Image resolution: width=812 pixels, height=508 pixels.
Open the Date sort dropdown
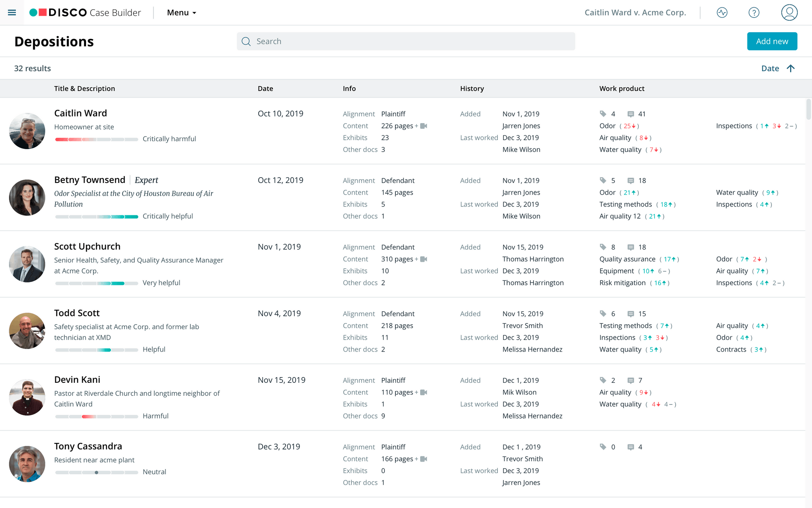[x=770, y=68]
